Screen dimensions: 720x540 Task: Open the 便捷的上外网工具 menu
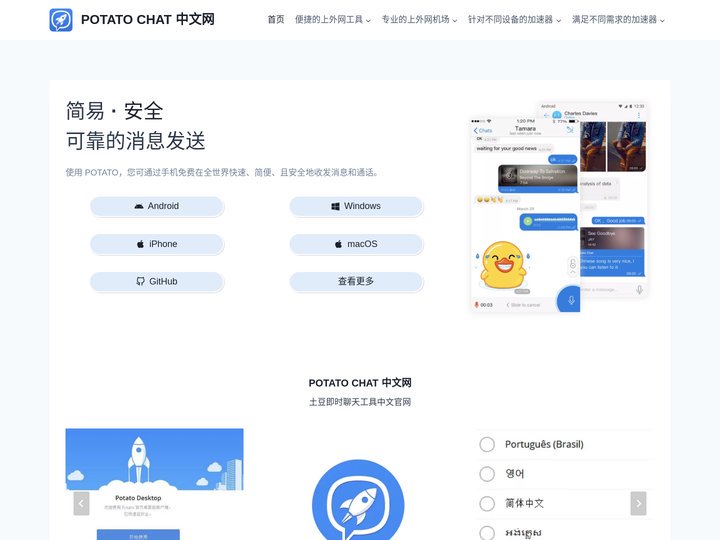click(x=329, y=19)
